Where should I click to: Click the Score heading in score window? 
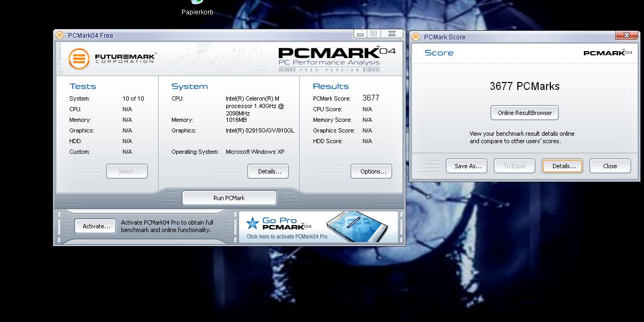pos(439,53)
